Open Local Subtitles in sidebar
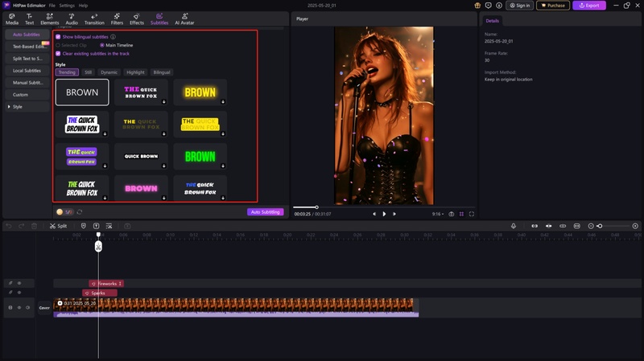This screenshot has width=644, height=361. pos(27,71)
